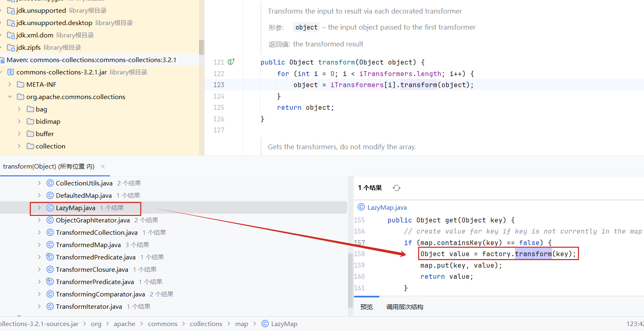Click the ObjectGraphIterator.java class icon
The height and width of the screenshot is (331, 644).
pos(50,220)
